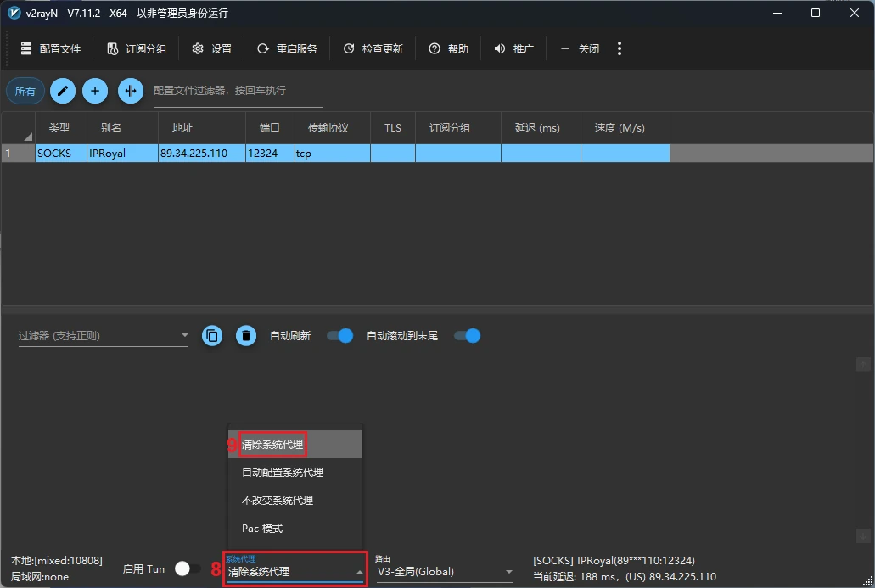Enable the 启用 Tun switch
875x588 pixels.
(x=188, y=568)
